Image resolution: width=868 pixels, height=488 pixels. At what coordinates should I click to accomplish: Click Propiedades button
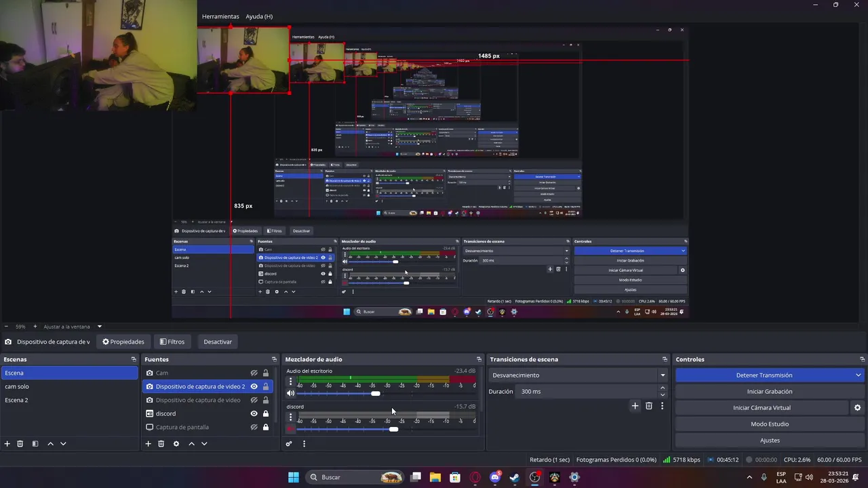pyautogui.click(x=123, y=342)
